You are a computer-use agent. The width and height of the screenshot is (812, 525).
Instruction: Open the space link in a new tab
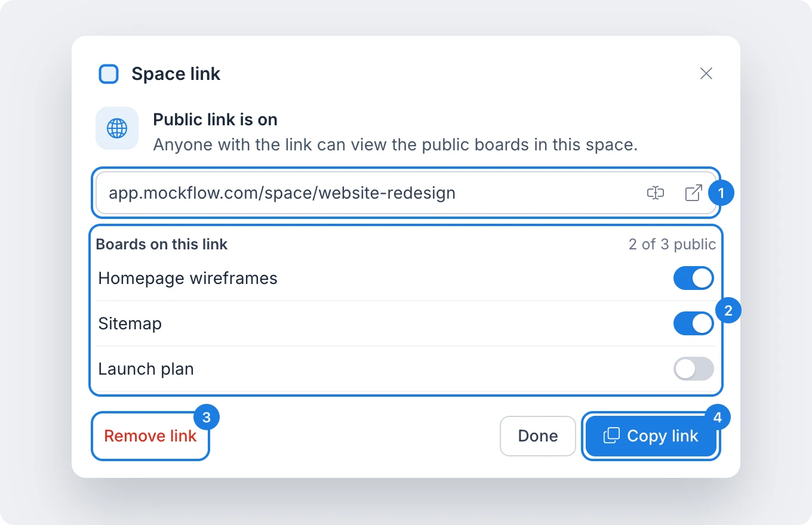693,193
